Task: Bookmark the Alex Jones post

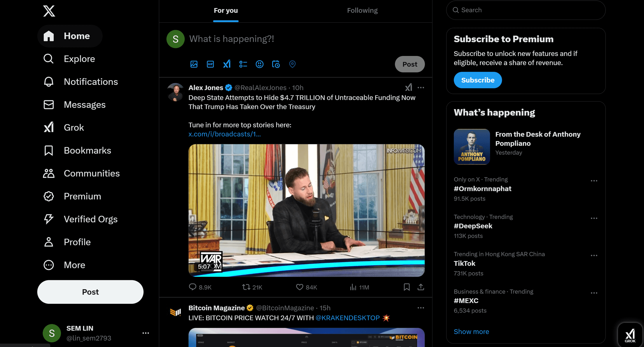Action: [x=407, y=287]
